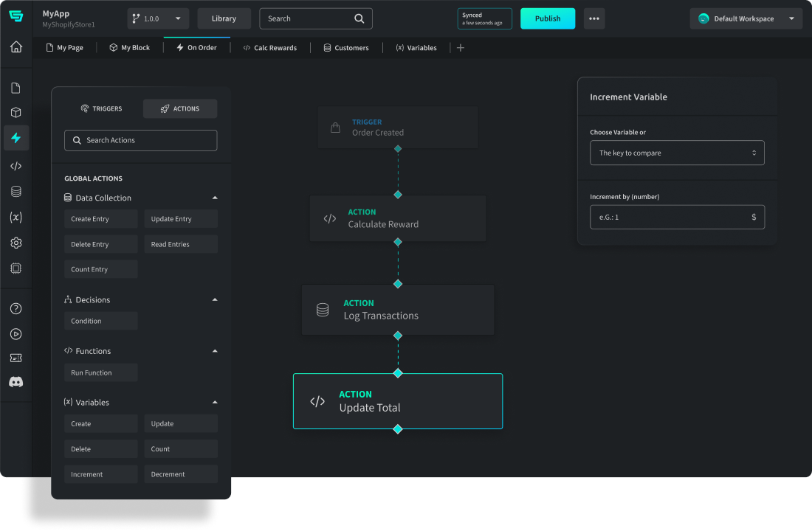Collapse the Variables section

click(214, 402)
